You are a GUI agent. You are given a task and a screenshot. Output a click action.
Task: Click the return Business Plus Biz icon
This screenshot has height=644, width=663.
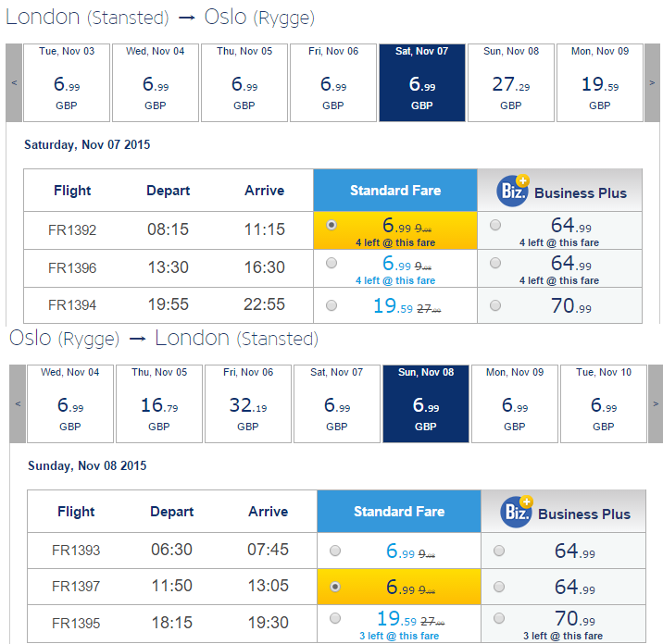pyautogui.click(x=516, y=512)
